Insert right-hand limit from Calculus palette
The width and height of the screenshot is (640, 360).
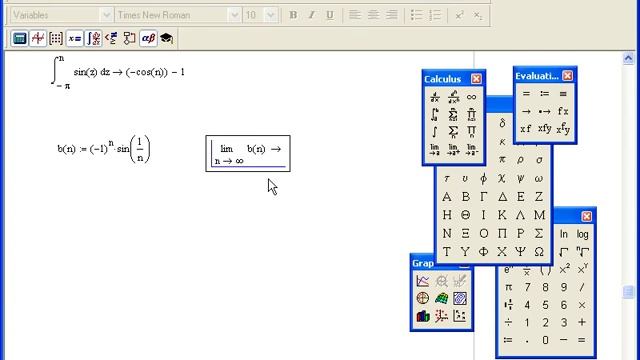coord(453,149)
